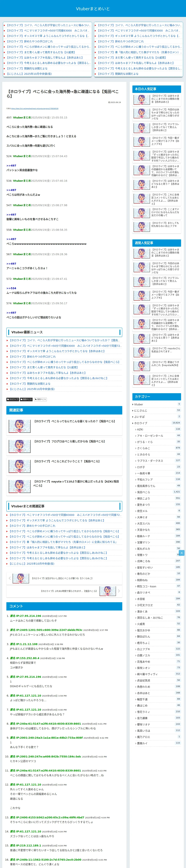Open top-left link にじさんじ 2025年10月中央値(仮)

point(29,74)
